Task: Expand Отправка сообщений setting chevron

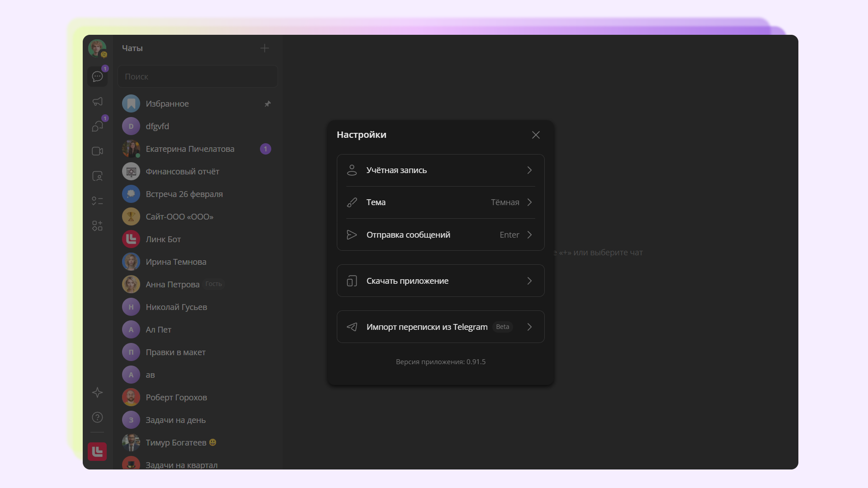Action: [x=529, y=235]
